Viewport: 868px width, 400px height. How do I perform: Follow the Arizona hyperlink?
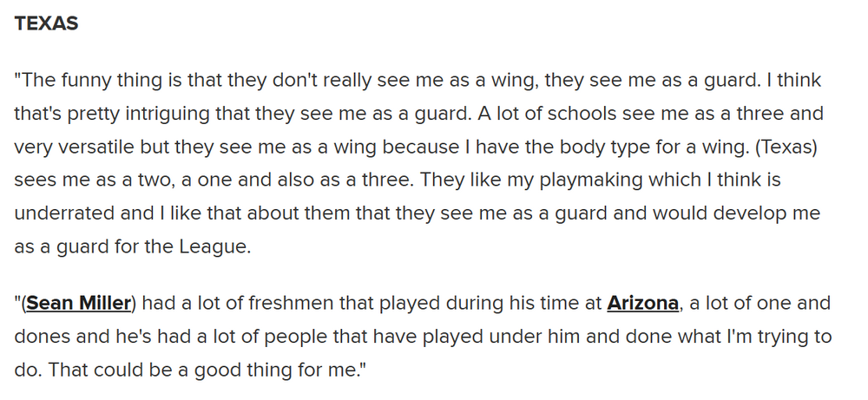pos(642,304)
